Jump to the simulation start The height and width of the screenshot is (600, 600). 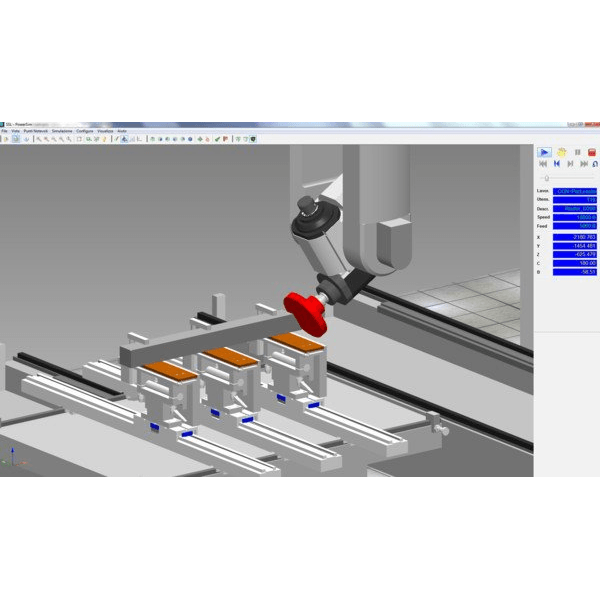543,164
